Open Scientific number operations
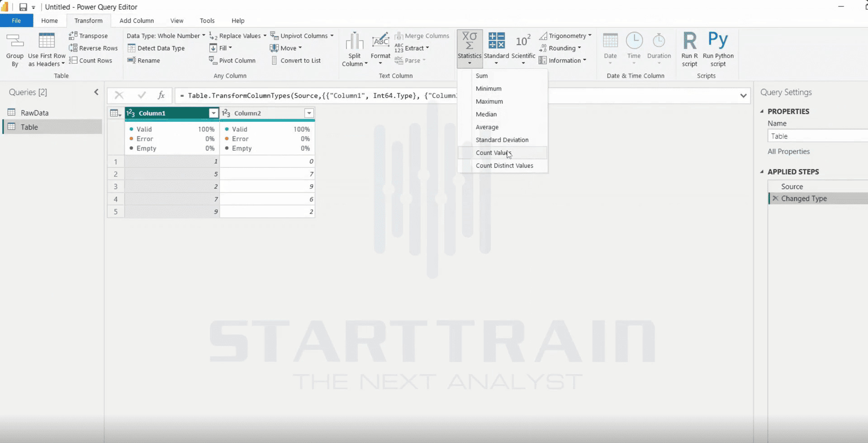868x443 pixels. coord(523,49)
